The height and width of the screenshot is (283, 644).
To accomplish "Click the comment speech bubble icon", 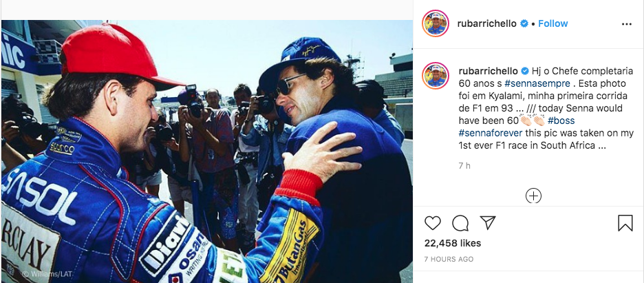I will [460, 222].
